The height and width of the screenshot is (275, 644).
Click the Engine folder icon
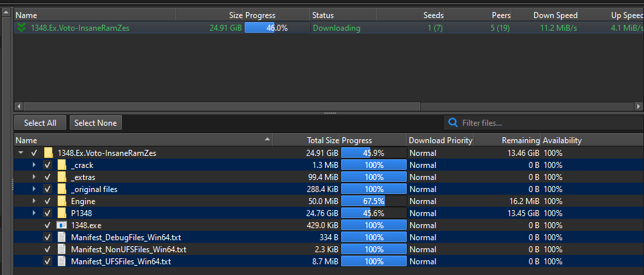click(x=62, y=201)
